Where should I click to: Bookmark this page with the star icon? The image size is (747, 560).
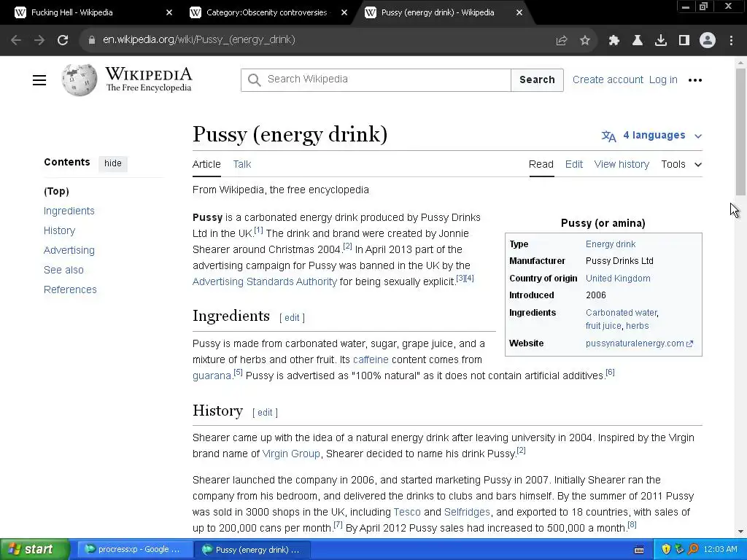point(585,41)
